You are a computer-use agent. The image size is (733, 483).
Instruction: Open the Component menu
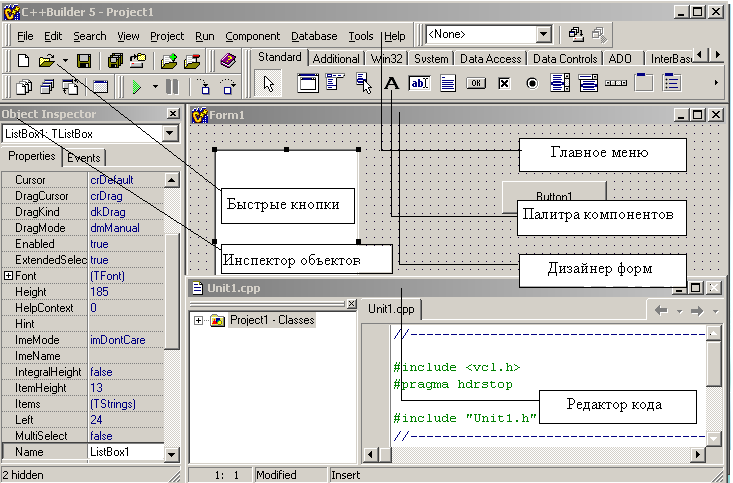coord(252,36)
